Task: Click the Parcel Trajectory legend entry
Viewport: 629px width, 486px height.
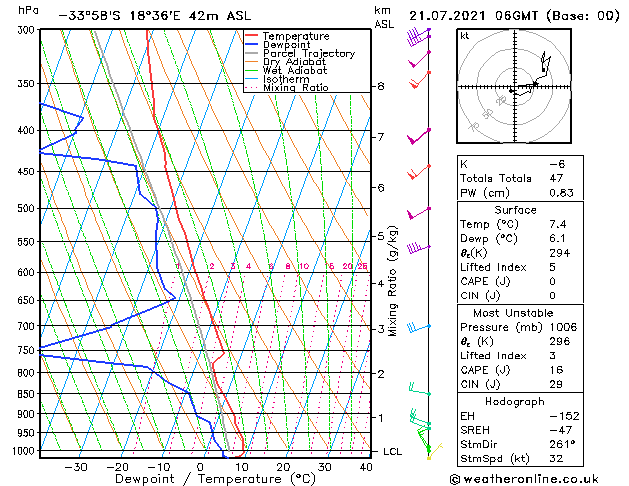Action: pyautogui.click(x=300, y=53)
